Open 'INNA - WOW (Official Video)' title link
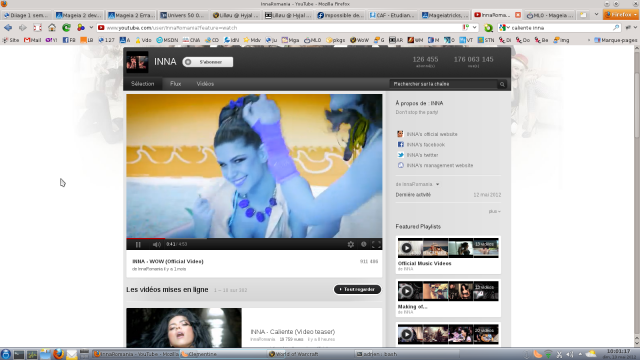The image size is (640, 360). click(168, 261)
